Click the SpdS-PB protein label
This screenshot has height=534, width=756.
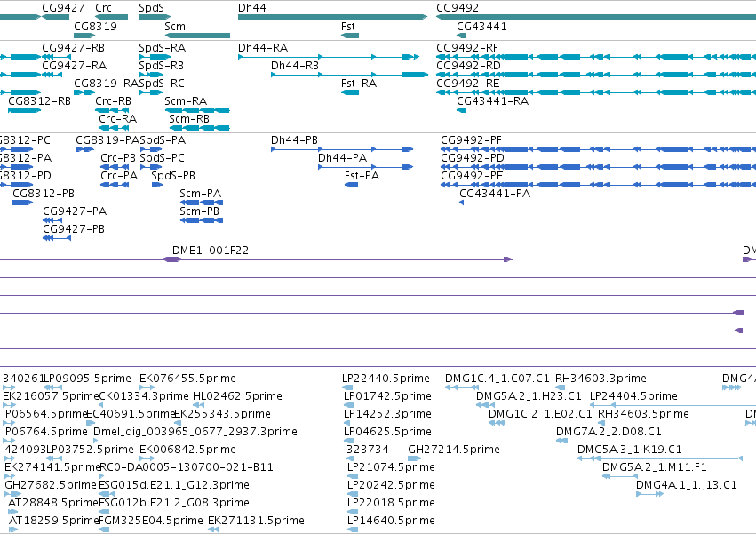(173, 176)
